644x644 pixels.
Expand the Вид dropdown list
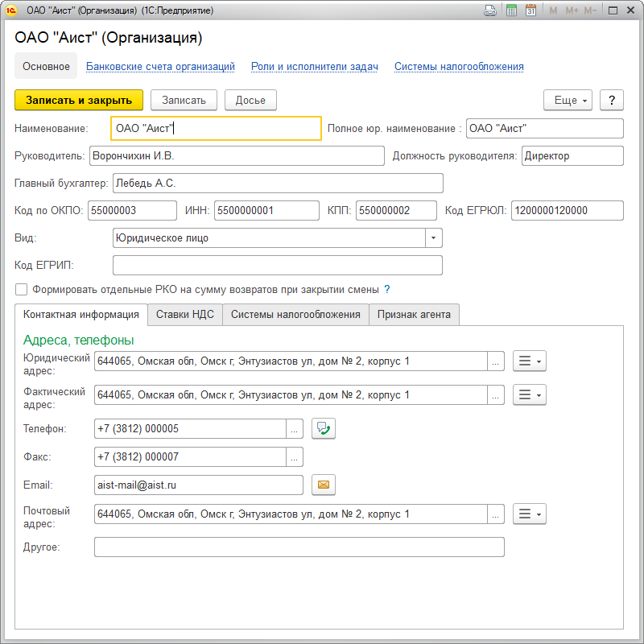(434, 238)
